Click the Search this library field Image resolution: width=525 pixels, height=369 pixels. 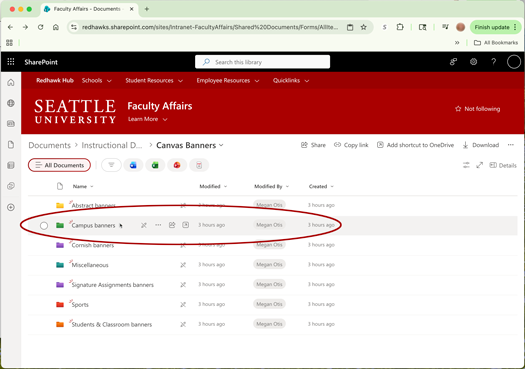click(x=262, y=62)
